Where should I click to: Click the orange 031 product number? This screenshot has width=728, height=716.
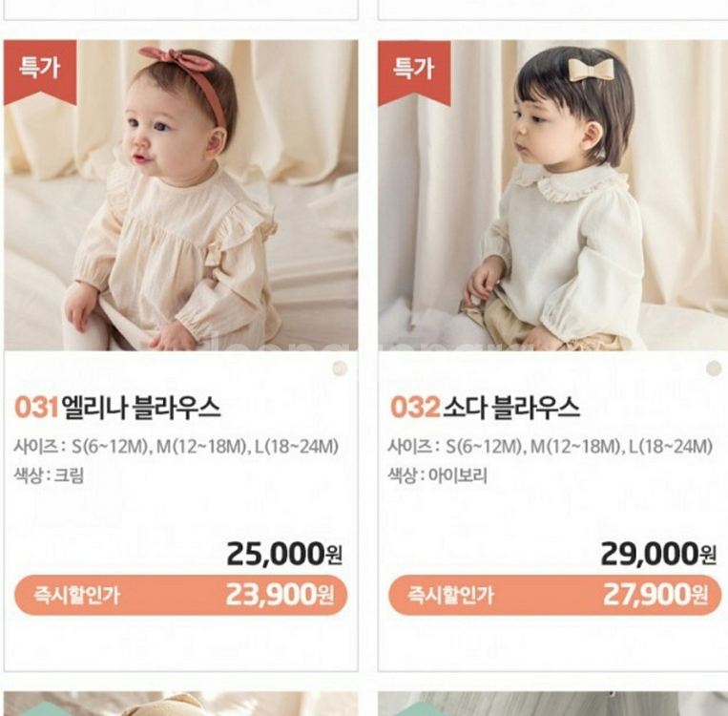click(36, 408)
